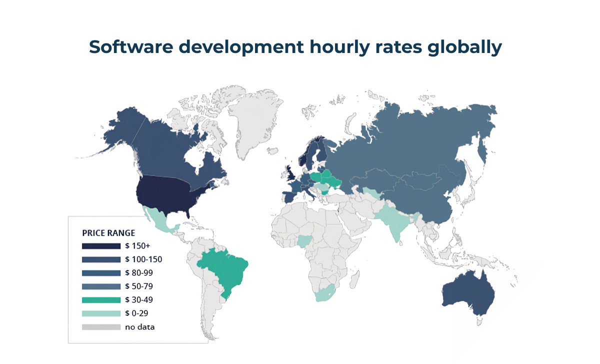The image size is (600, 364).
Task: Click the $ 50-79 legend color swatch
Action: point(101,286)
